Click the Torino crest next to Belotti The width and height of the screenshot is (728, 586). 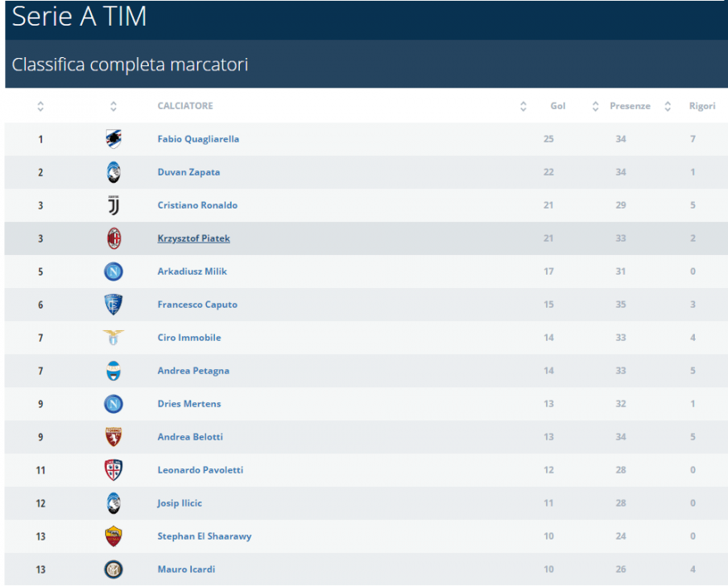tap(113, 437)
